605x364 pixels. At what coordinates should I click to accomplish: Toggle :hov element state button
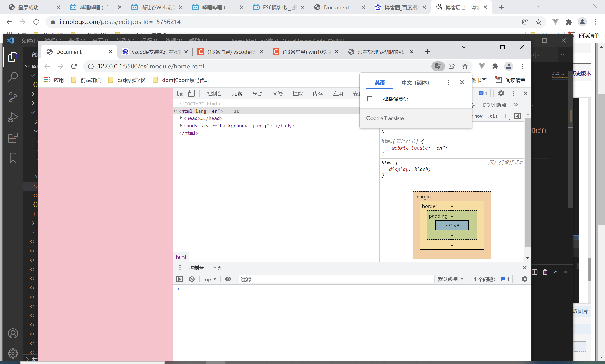(x=477, y=116)
